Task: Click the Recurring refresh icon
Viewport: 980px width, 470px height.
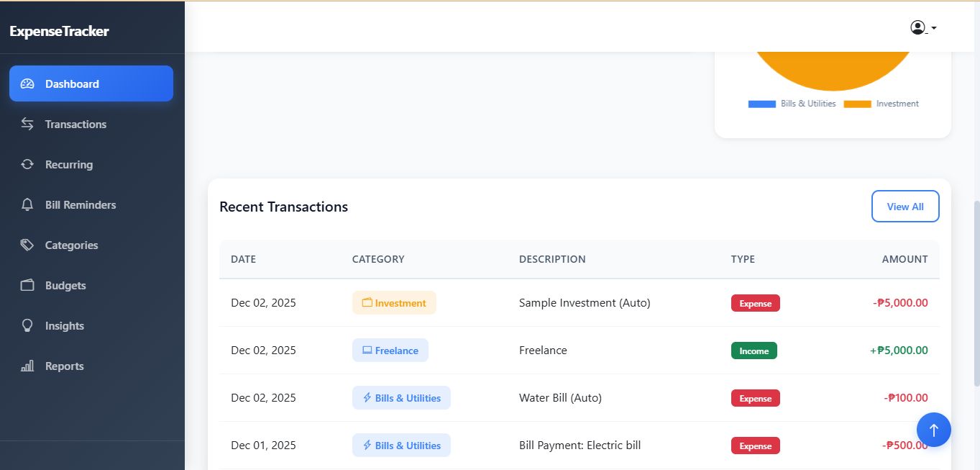Action: (27, 164)
